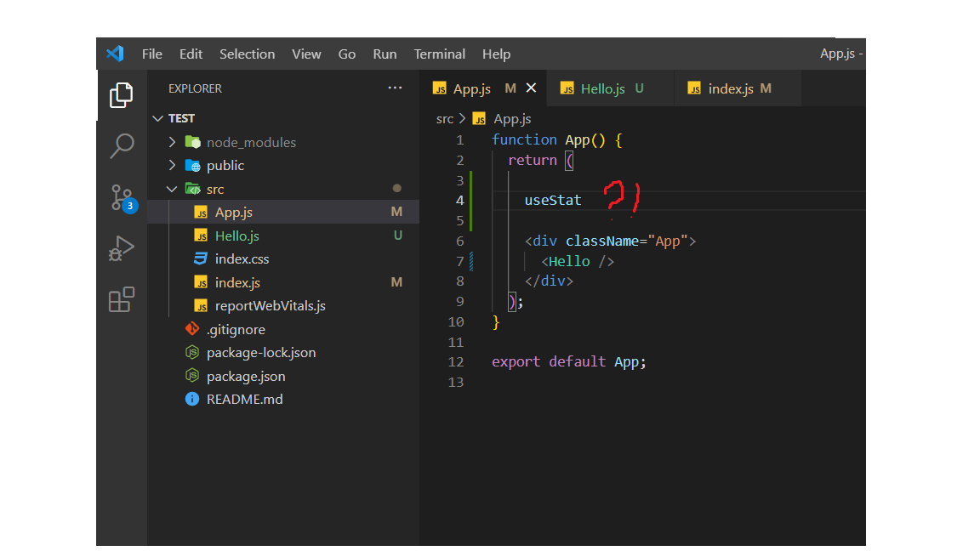
Task: Switch to the Hello.js tab
Action: pyautogui.click(x=602, y=88)
